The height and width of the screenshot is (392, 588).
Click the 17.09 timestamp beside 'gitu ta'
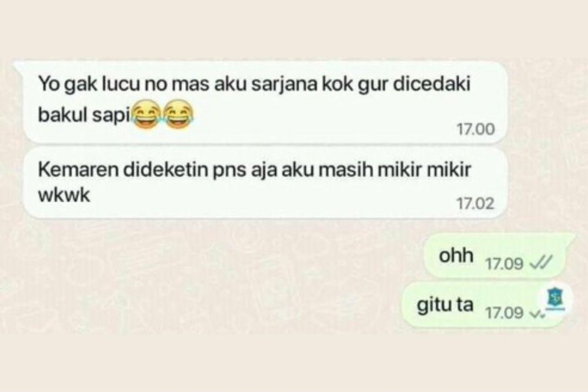(x=504, y=312)
